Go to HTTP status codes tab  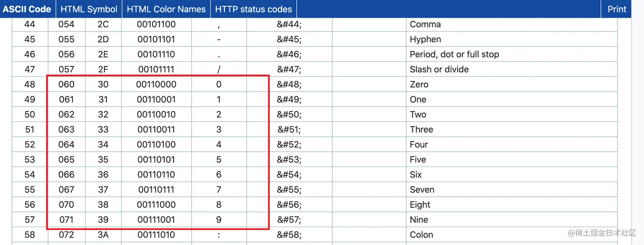tap(253, 9)
